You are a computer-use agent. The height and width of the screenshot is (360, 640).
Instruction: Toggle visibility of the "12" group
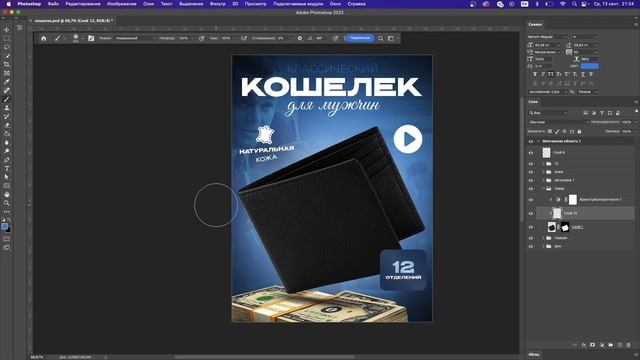[x=531, y=164]
